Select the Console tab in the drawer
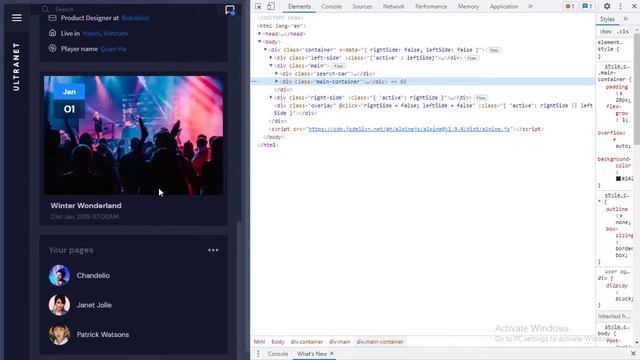The width and height of the screenshot is (640, 360). point(278,353)
